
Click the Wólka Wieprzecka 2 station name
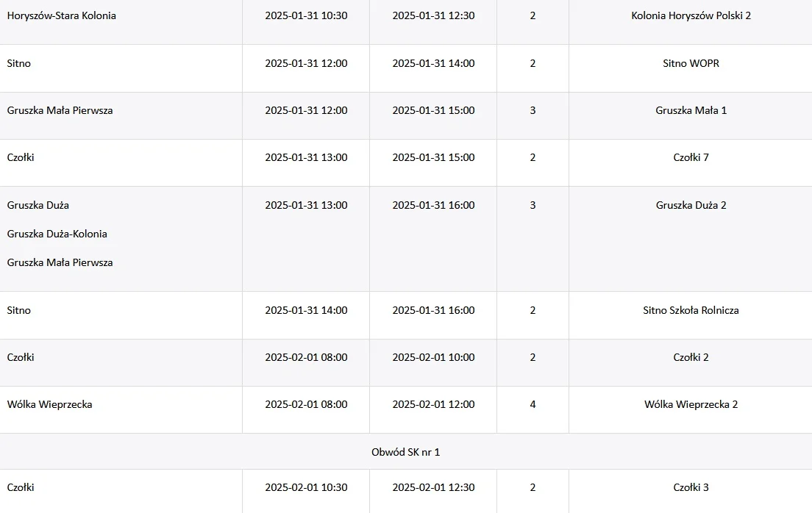691,404
